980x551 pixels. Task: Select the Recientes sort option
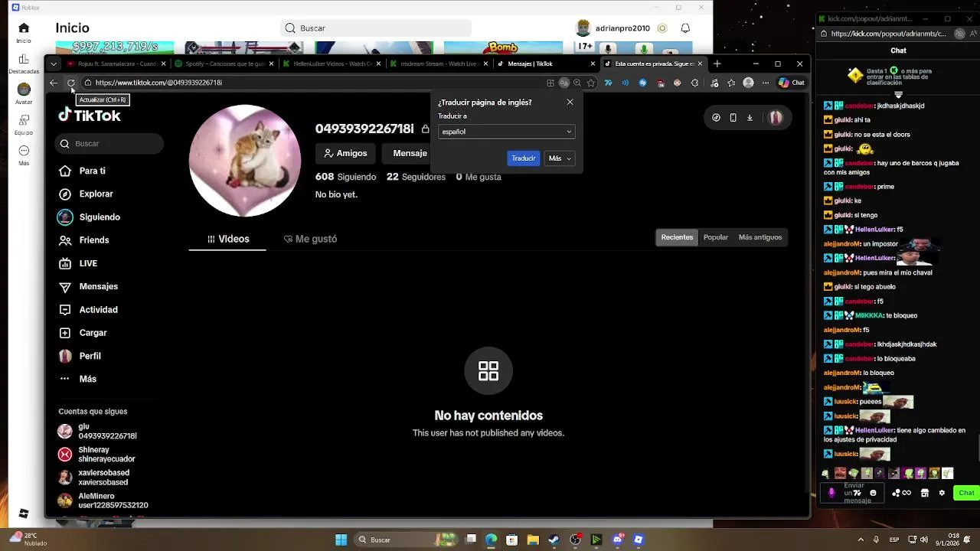[x=677, y=237]
